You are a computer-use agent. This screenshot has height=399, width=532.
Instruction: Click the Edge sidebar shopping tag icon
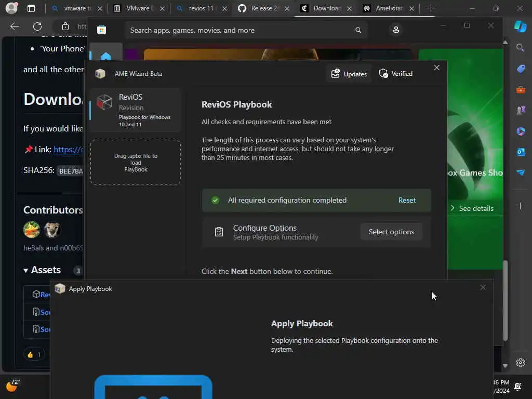click(x=521, y=69)
